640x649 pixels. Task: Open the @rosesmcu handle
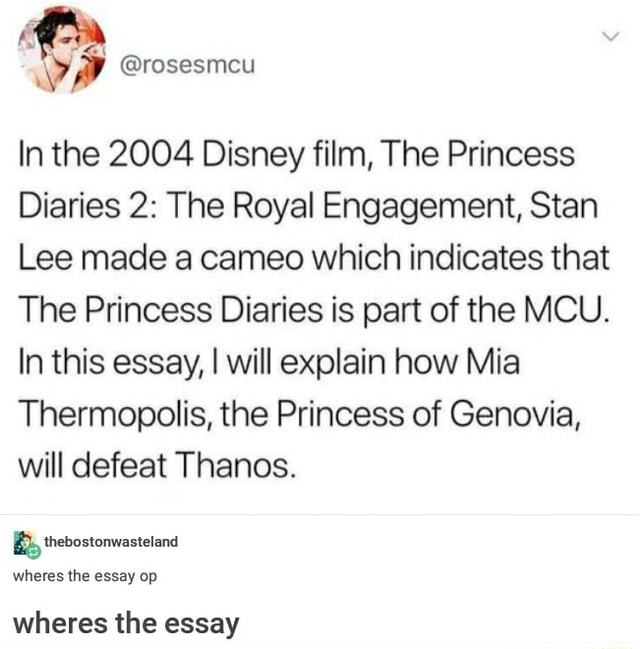188,66
